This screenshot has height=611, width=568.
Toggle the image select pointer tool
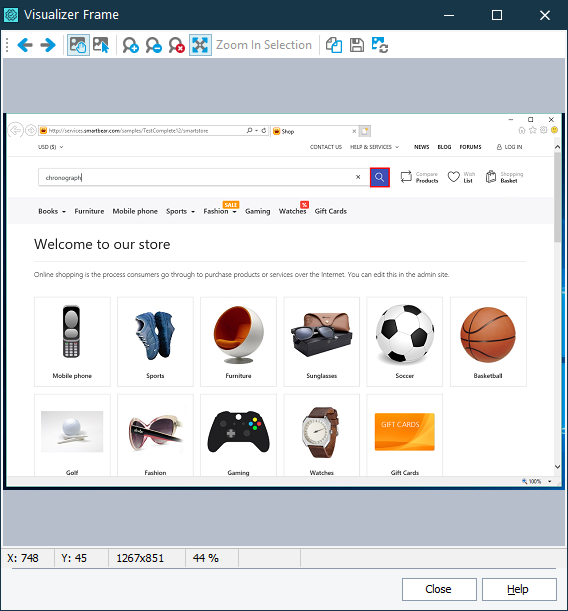pyautogui.click(x=101, y=45)
